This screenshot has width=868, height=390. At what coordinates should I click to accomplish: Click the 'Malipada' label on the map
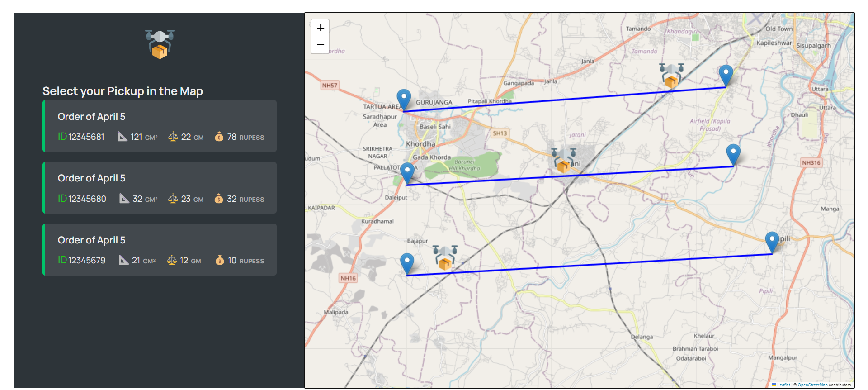[x=336, y=312]
